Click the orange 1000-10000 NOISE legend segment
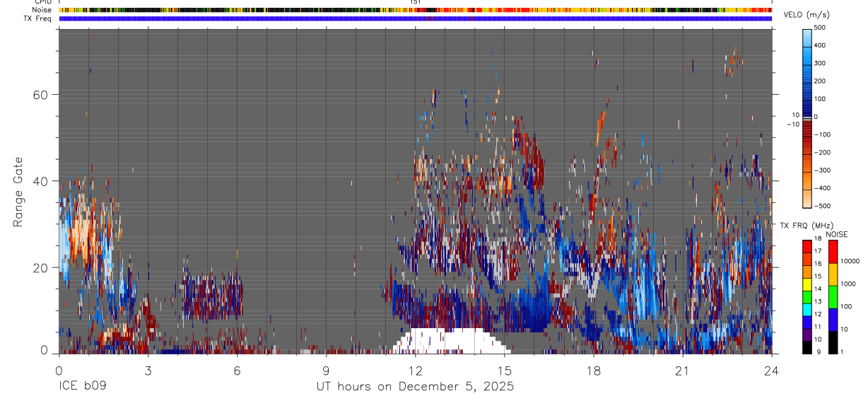 tap(833, 274)
